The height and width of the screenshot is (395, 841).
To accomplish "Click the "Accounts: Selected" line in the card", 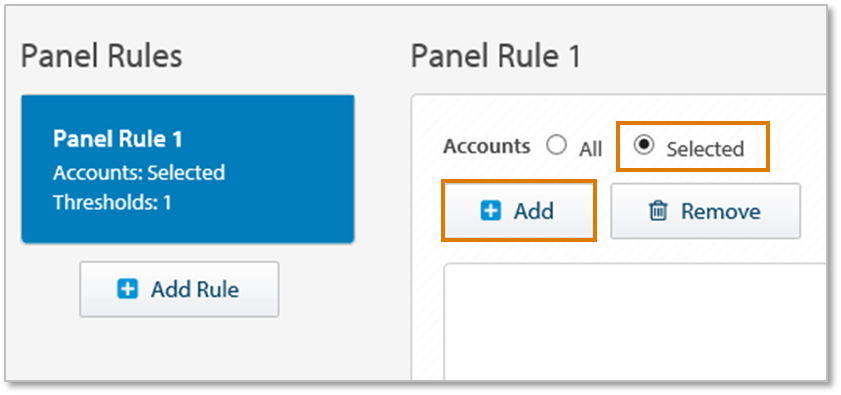I will click(x=139, y=173).
